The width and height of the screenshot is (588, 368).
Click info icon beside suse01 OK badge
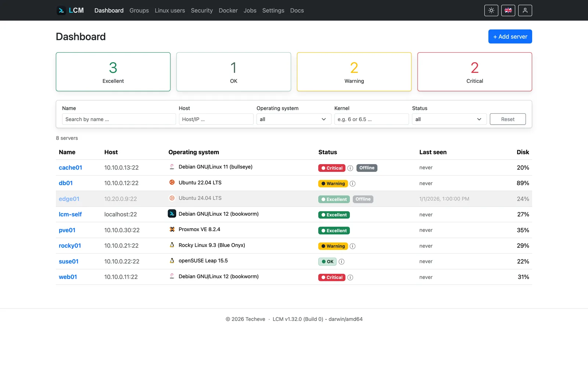tap(341, 262)
